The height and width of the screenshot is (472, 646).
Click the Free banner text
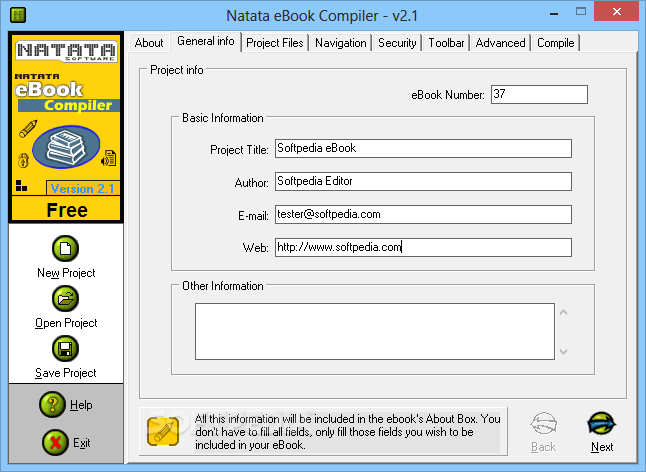[x=67, y=210]
